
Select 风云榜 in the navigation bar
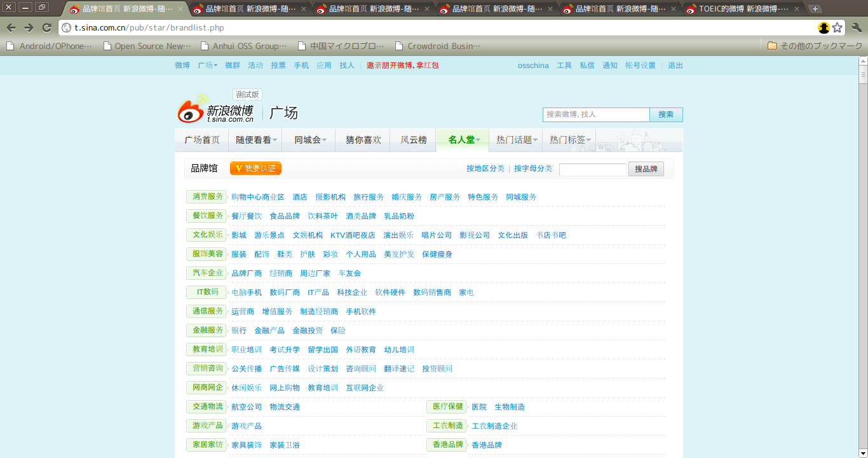[x=414, y=140]
